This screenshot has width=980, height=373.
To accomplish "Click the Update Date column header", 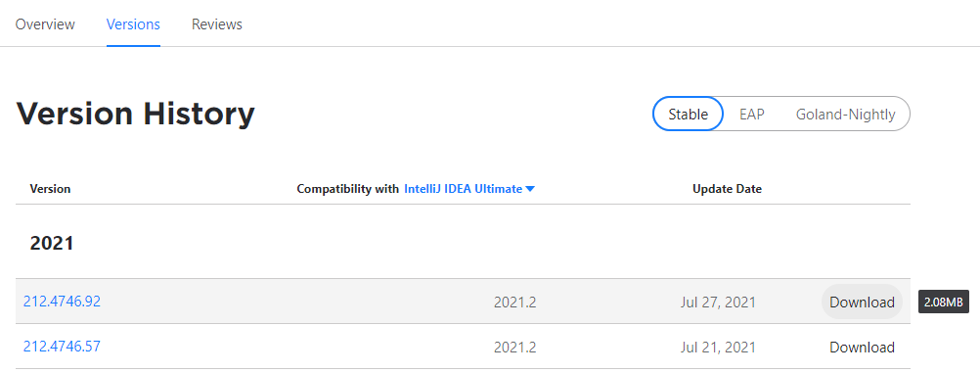I will tap(727, 189).
